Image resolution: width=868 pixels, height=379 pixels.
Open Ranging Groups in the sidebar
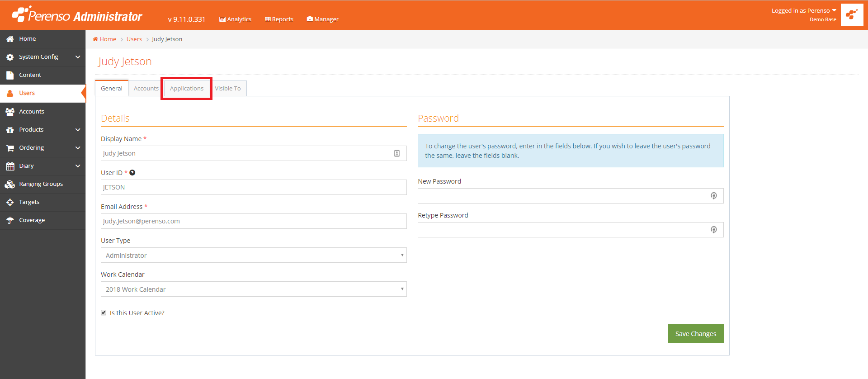[42, 184]
